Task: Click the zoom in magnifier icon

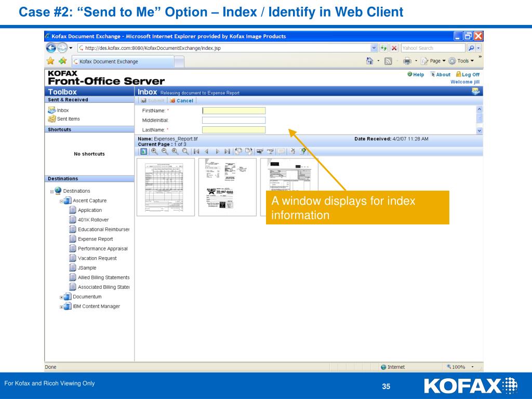Action: (x=154, y=151)
